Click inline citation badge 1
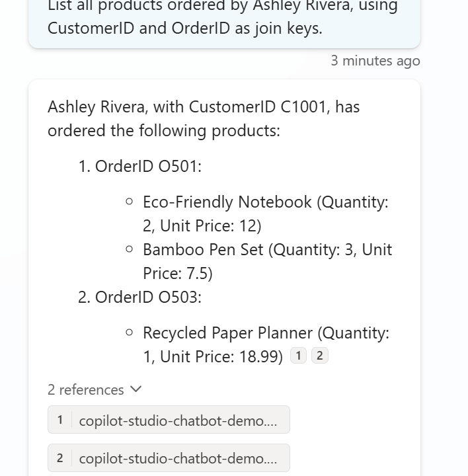This screenshot has width=468, height=476. [298, 356]
